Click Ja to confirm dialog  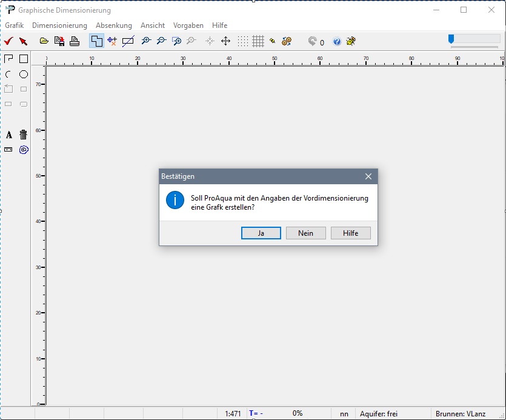[x=261, y=233]
